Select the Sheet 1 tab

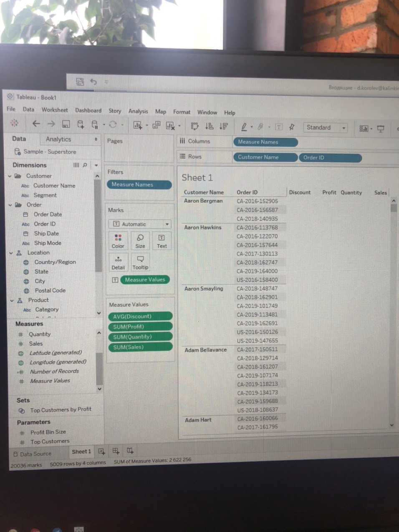click(81, 452)
